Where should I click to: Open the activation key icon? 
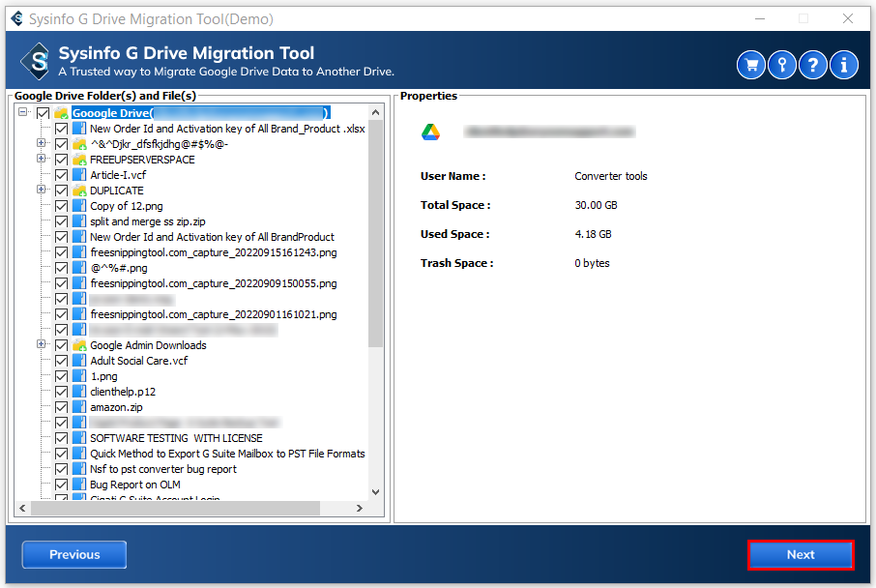point(782,65)
